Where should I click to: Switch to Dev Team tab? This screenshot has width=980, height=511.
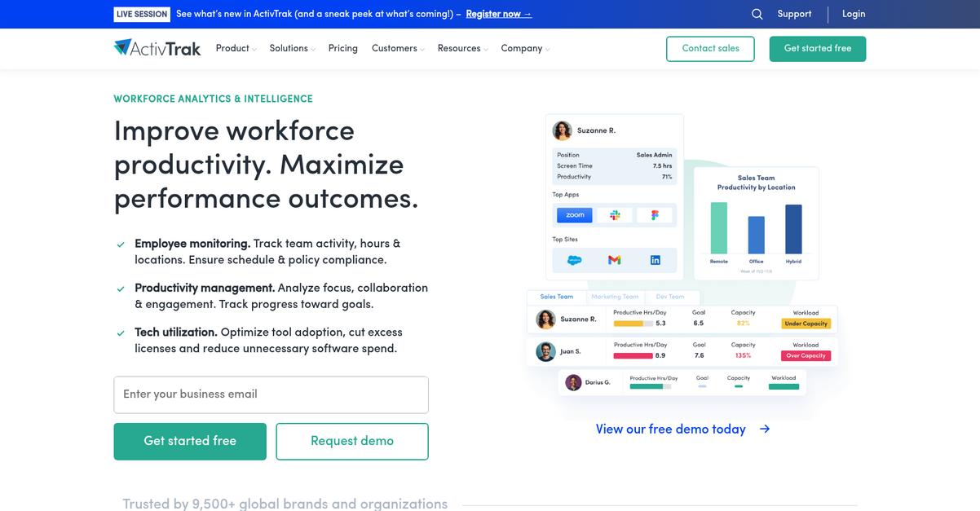pos(670,297)
